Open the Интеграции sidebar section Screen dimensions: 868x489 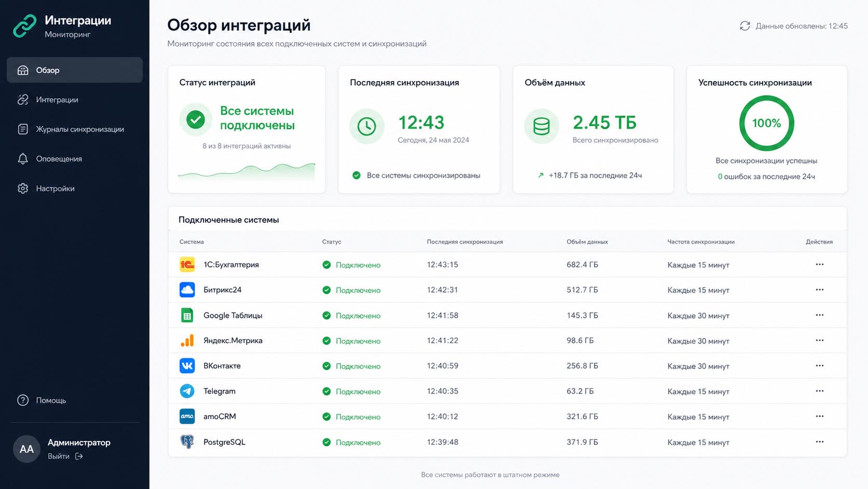(75, 100)
